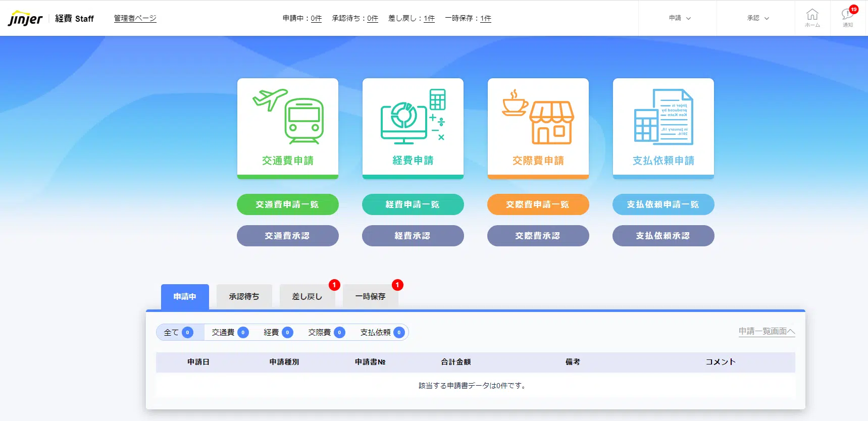Click the 経費承認 button
Screen dimensions: 868x421
pyautogui.click(x=413, y=236)
